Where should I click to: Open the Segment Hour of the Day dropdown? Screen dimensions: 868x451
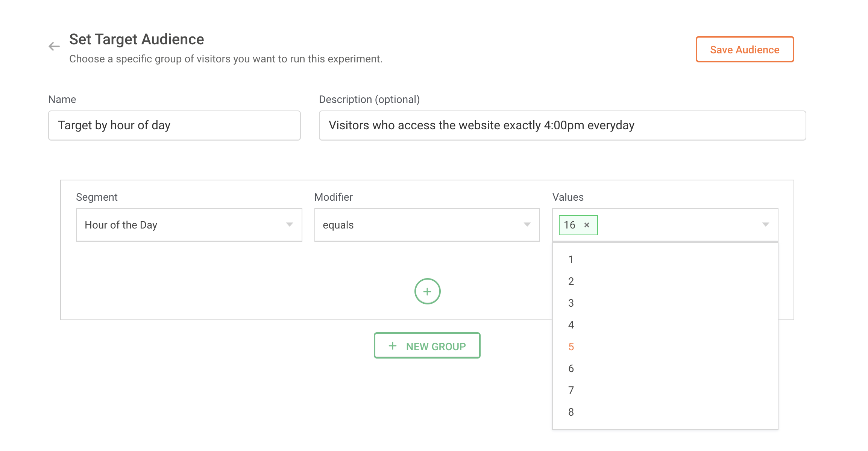pyautogui.click(x=189, y=225)
